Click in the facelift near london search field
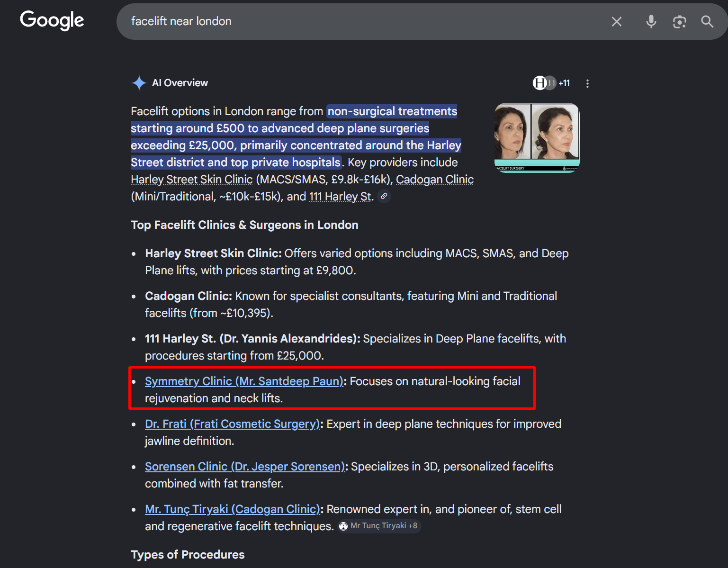This screenshot has height=568, width=728. click(x=360, y=22)
